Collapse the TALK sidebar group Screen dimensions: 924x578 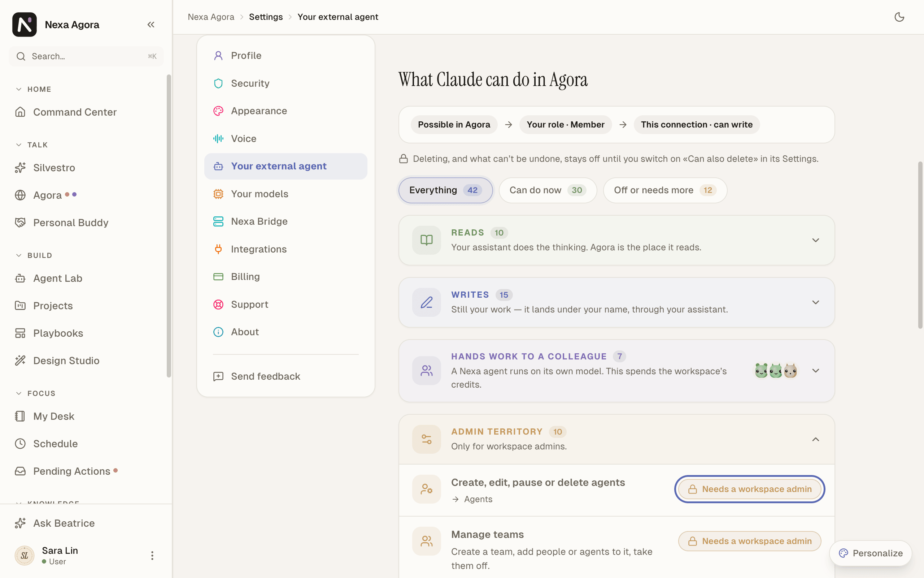click(32, 145)
